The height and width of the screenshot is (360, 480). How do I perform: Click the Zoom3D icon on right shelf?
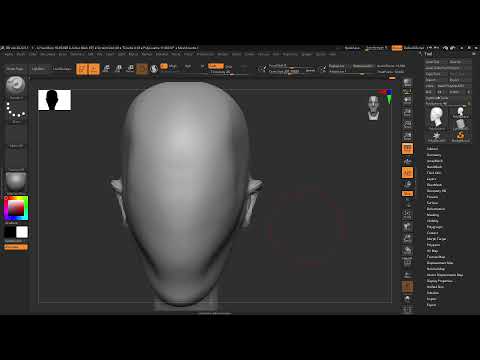click(x=407, y=239)
